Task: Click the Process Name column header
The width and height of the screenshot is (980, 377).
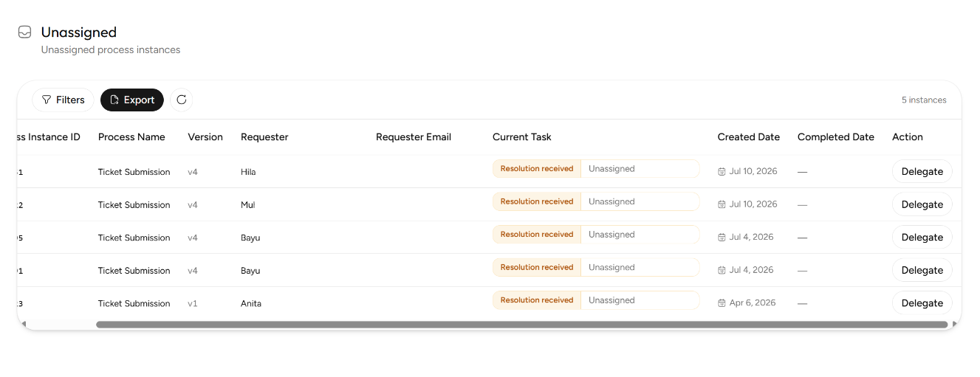Action: 131,137
